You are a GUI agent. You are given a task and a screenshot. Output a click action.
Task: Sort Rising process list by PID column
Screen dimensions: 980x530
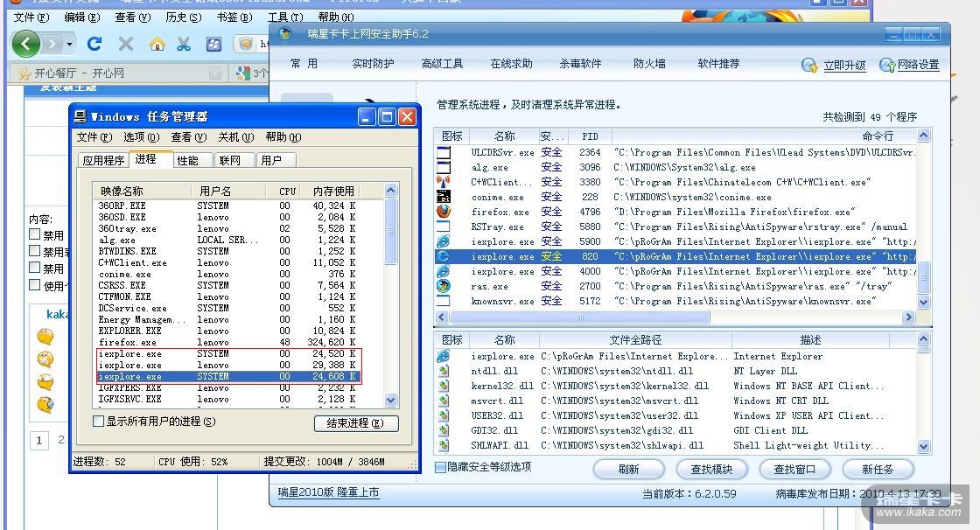(590, 136)
